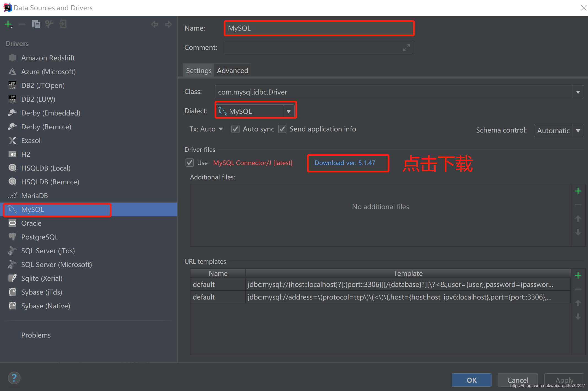Add a URL template with plus icon
The width and height of the screenshot is (588, 391).
click(578, 275)
